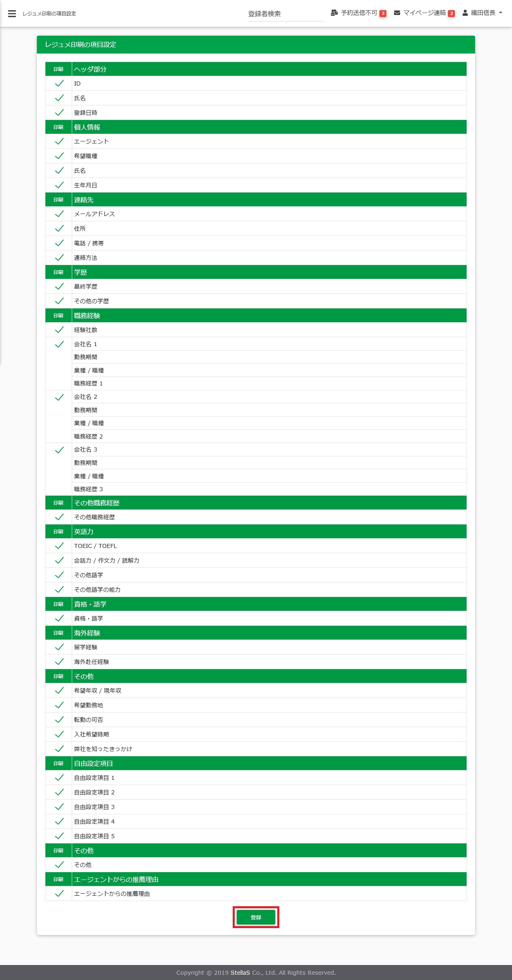Uncheck 自由設定項目 3 print mark
The image size is (512, 980).
pyautogui.click(x=59, y=807)
